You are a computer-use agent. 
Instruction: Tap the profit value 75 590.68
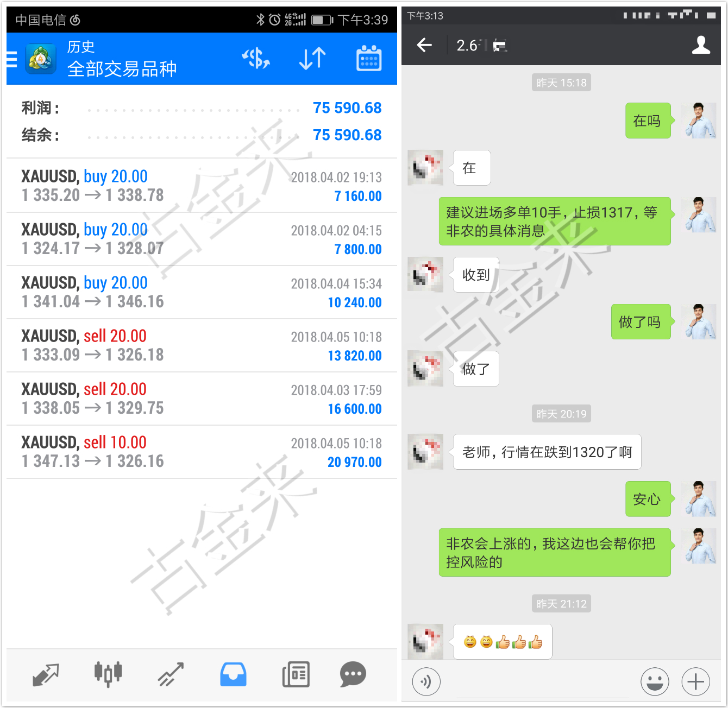coord(347,108)
